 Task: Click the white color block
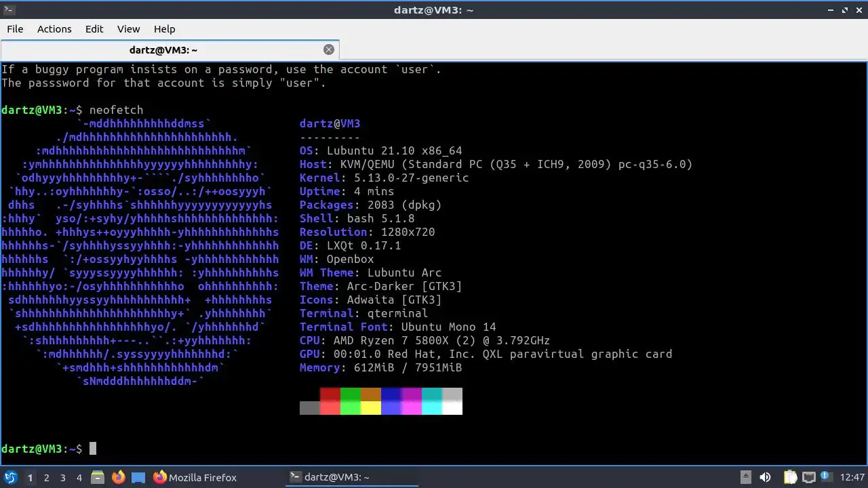pos(452,408)
